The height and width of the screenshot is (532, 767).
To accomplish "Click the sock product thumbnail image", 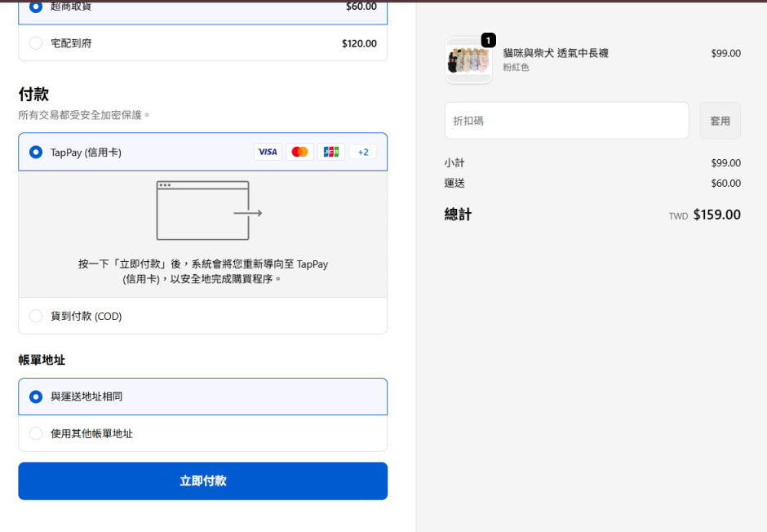I will click(468, 61).
